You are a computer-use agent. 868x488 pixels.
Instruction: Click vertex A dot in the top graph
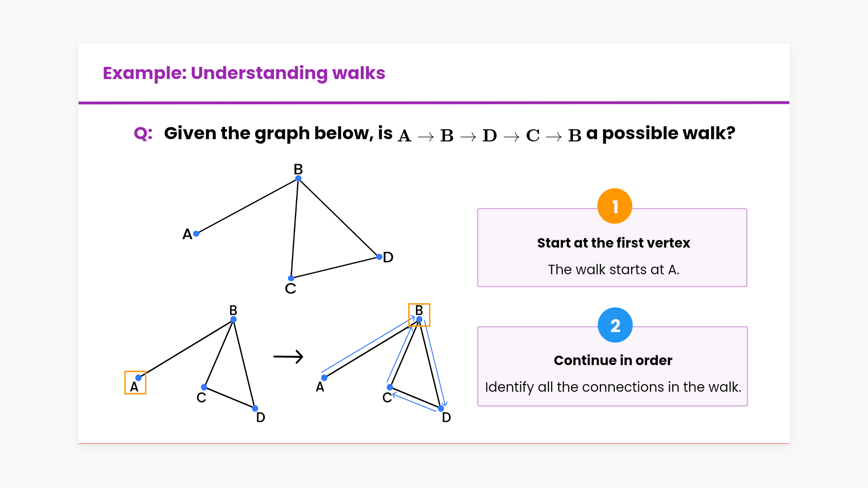tap(196, 234)
